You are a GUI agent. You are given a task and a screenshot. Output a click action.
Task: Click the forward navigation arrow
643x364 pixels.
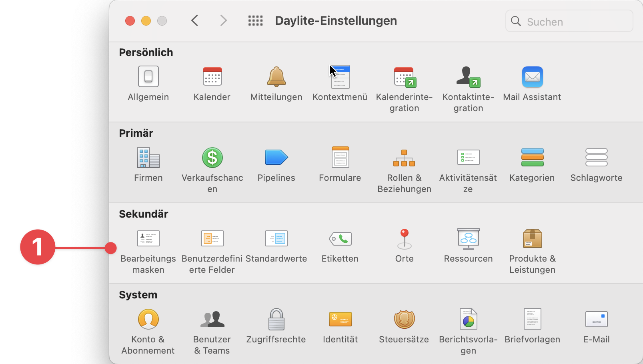223,20
